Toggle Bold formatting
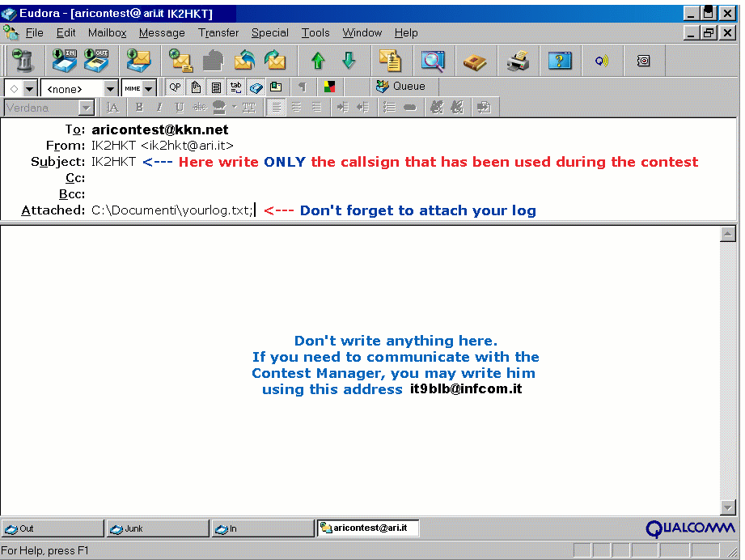The height and width of the screenshot is (560, 745). click(x=139, y=108)
